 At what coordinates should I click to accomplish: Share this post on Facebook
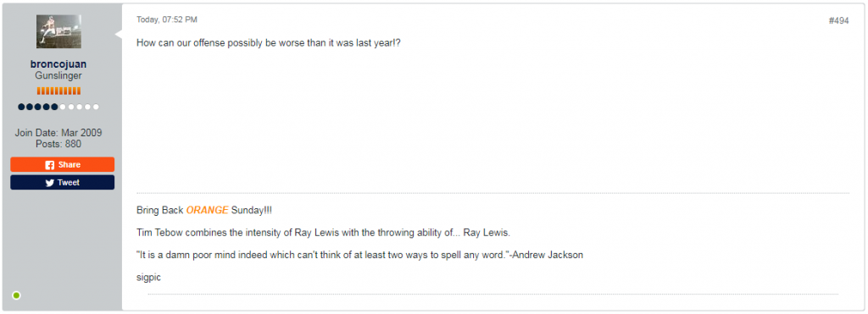coord(63,165)
